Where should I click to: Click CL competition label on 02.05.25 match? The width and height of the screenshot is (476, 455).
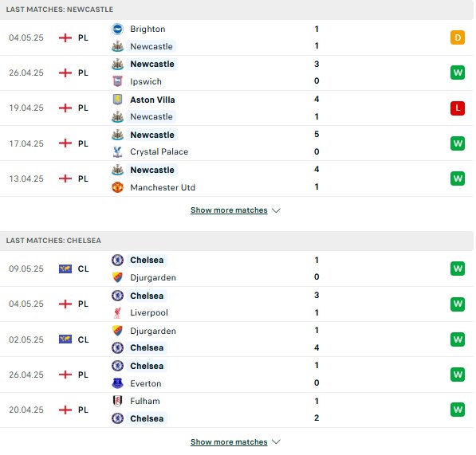point(83,339)
